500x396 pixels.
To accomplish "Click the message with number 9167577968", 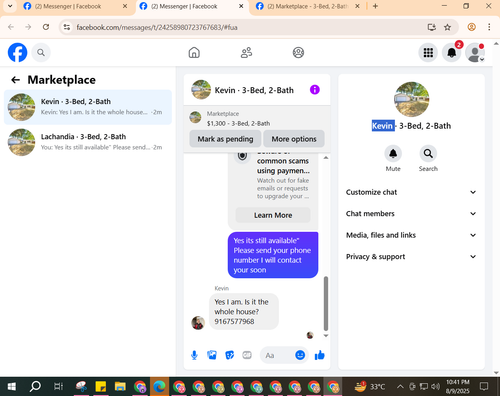I will pos(244,312).
